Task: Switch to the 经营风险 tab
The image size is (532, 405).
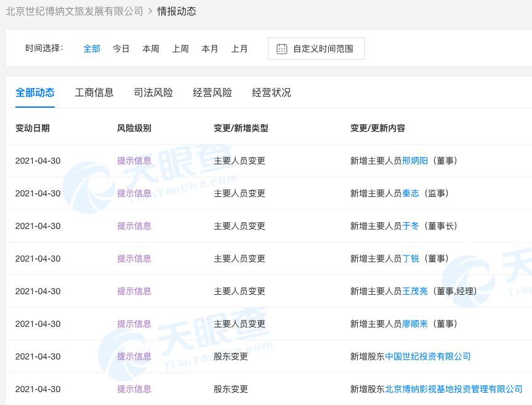Action: pyautogui.click(x=212, y=92)
